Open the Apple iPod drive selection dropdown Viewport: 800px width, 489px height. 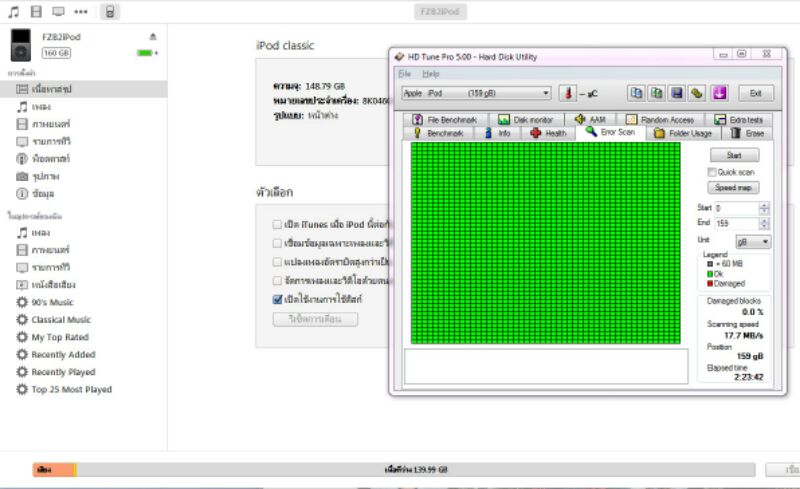click(475, 93)
